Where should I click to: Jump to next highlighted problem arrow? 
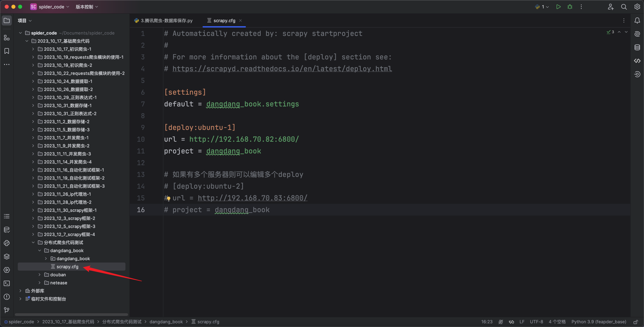626,32
